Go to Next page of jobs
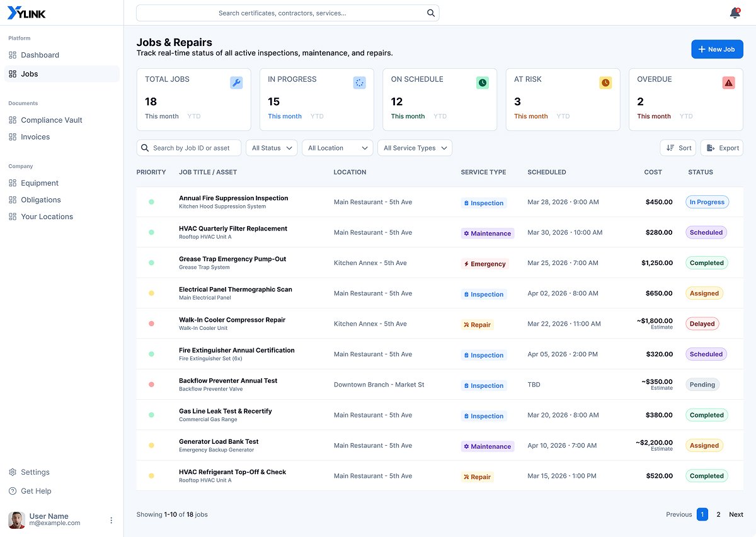The height and width of the screenshot is (537, 756). pos(736,514)
